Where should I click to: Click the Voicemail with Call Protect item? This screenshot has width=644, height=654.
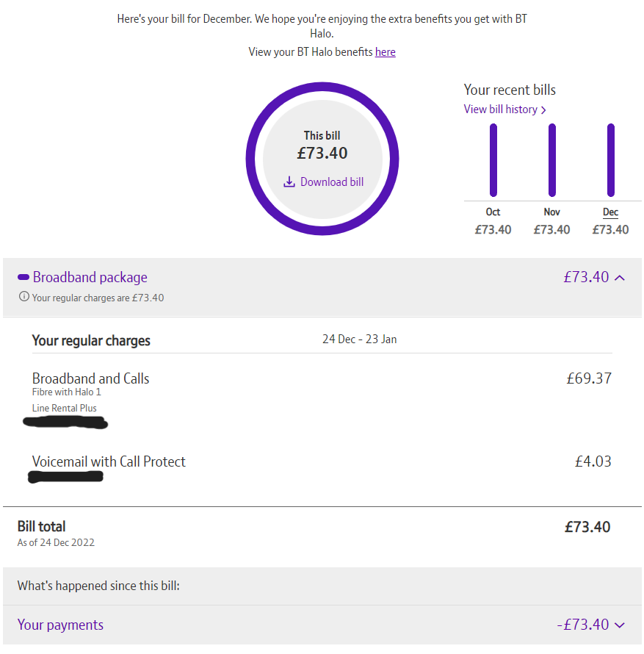tap(109, 461)
